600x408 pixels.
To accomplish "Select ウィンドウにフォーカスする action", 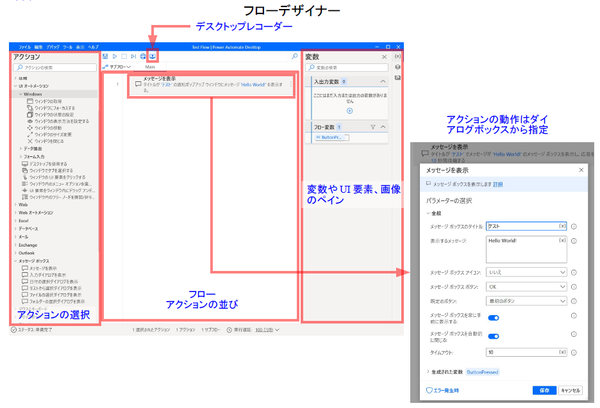I will click(51, 108).
